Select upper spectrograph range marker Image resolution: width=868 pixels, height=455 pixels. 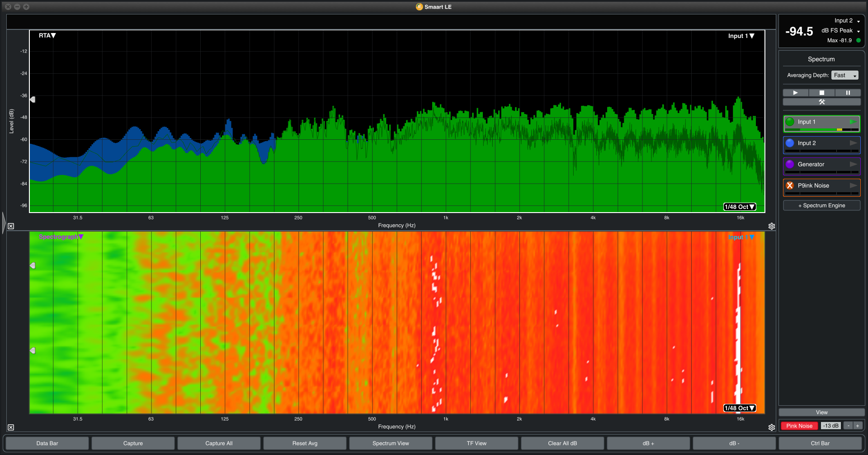point(33,265)
